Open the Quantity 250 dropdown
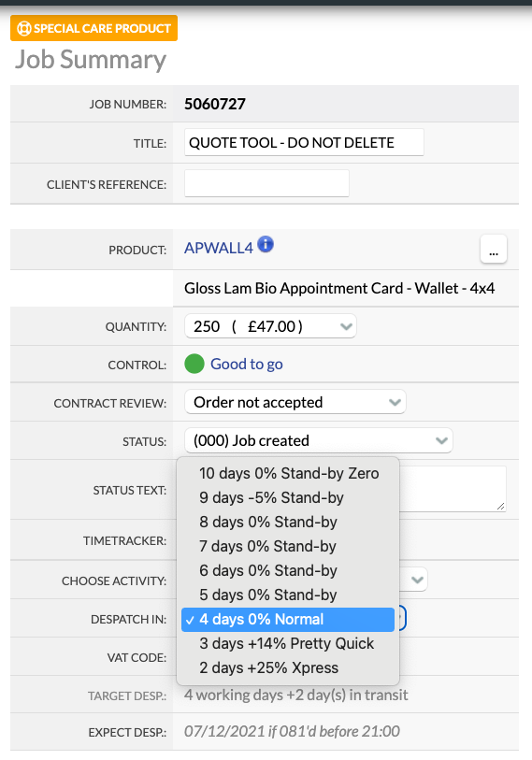This screenshot has height=760, width=532. tap(270, 326)
